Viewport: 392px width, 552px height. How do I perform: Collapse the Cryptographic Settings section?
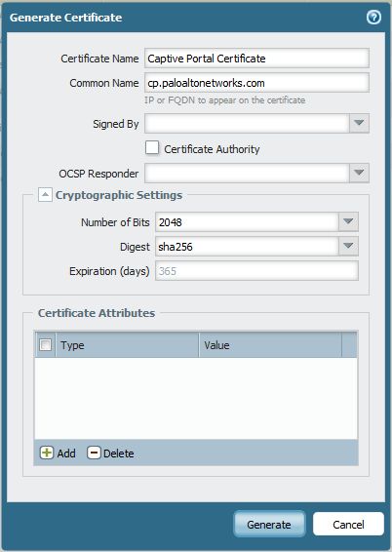45,194
